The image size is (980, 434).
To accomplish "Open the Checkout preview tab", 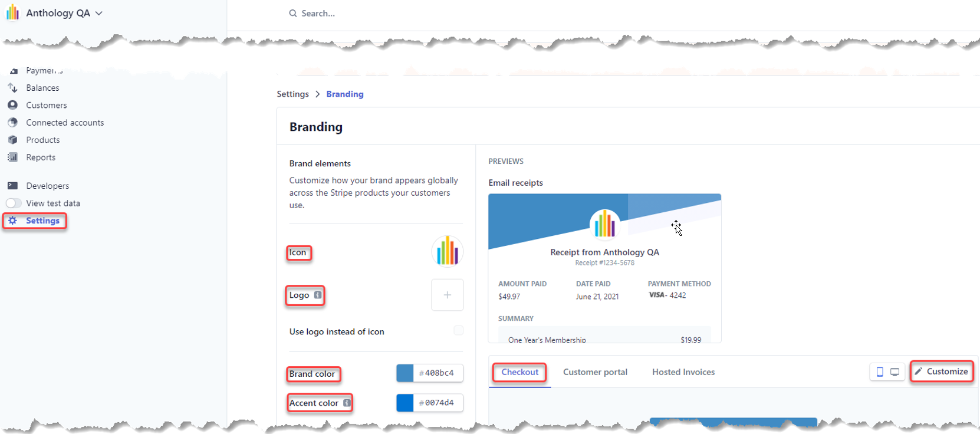I will 519,372.
